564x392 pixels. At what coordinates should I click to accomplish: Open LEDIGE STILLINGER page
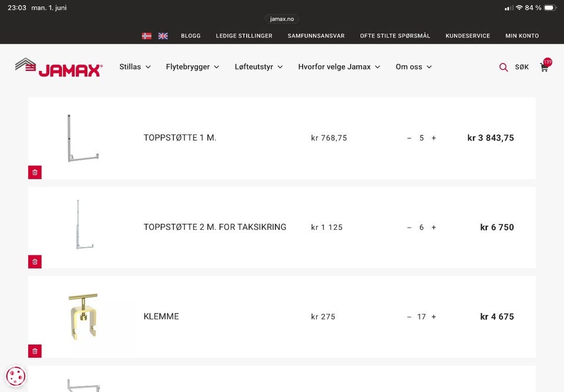pyautogui.click(x=244, y=36)
